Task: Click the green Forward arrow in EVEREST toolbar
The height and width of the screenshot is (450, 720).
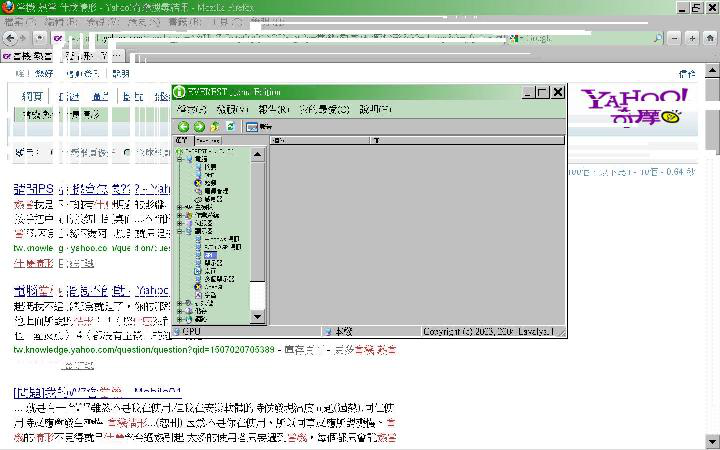Action: (199, 127)
